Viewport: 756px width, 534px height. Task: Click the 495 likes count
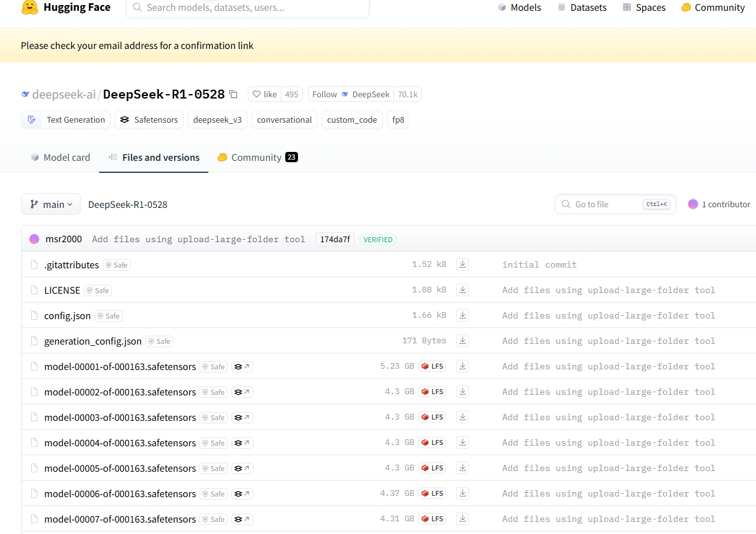pos(292,95)
